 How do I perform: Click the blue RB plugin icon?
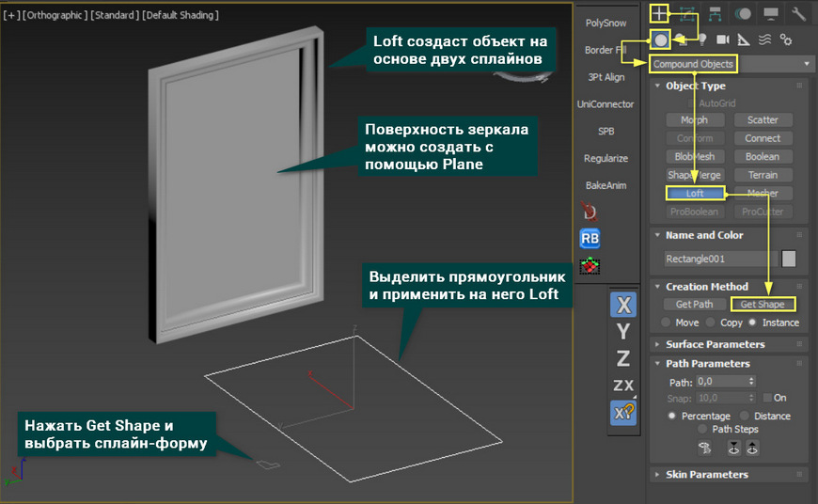[590, 239]
